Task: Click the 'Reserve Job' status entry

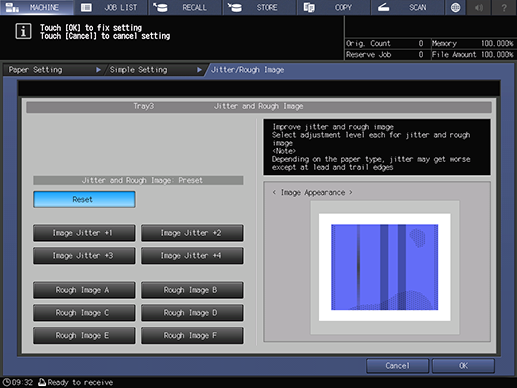Action: [x=385, y=55]
